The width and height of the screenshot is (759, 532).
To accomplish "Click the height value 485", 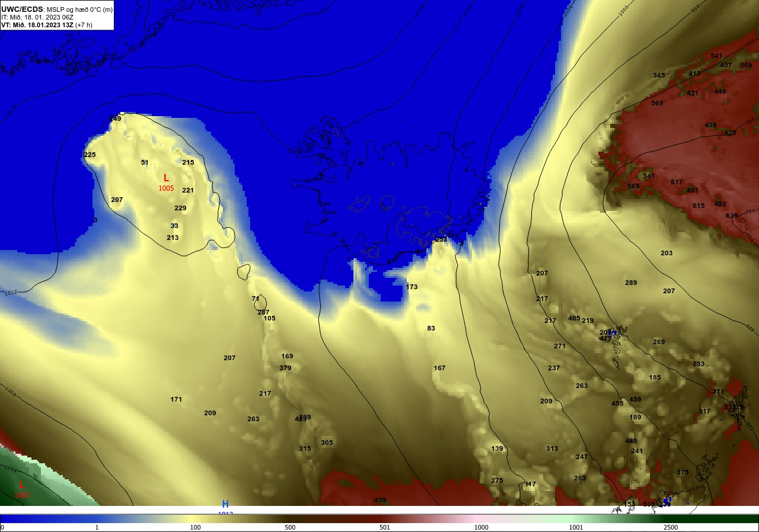I will coord(631,441).
